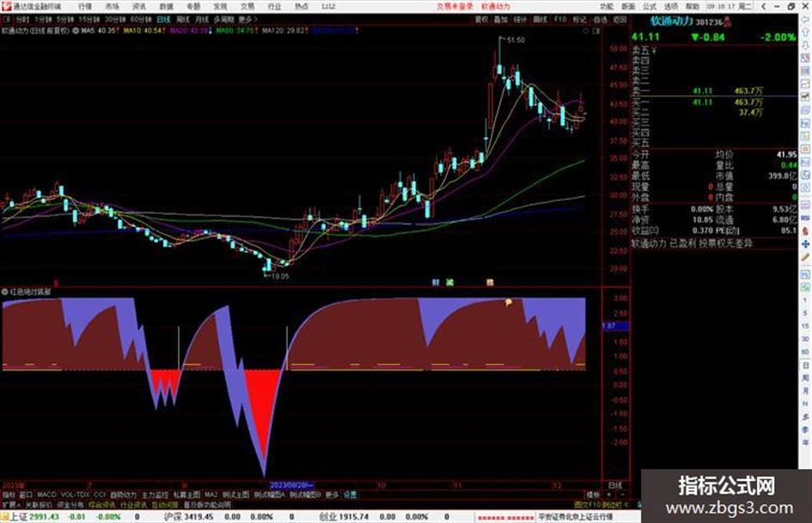This screenshot has width=812, height=523.
Task: Expand 更多 indicators at bottom tab row
Action: tap(332, 495)
